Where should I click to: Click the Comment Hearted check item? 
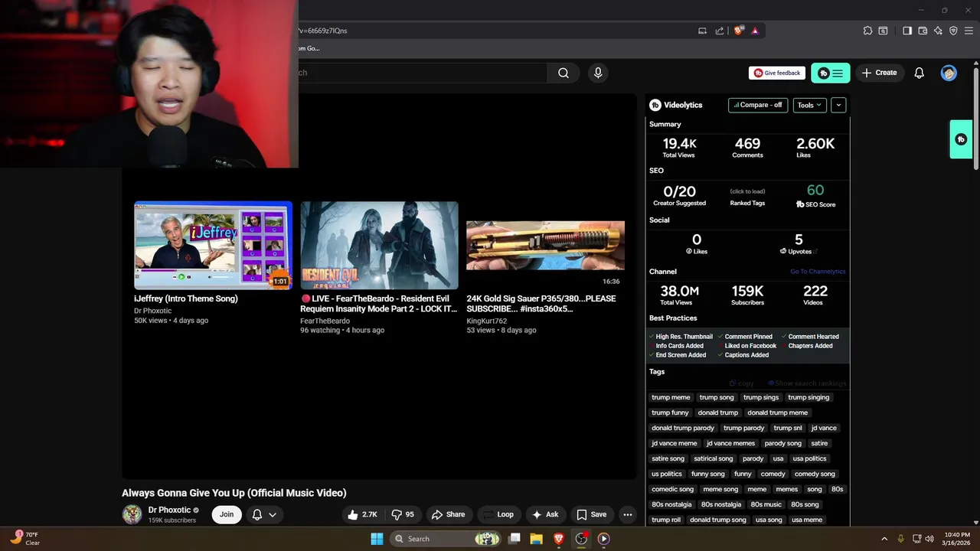coord(810,337)
